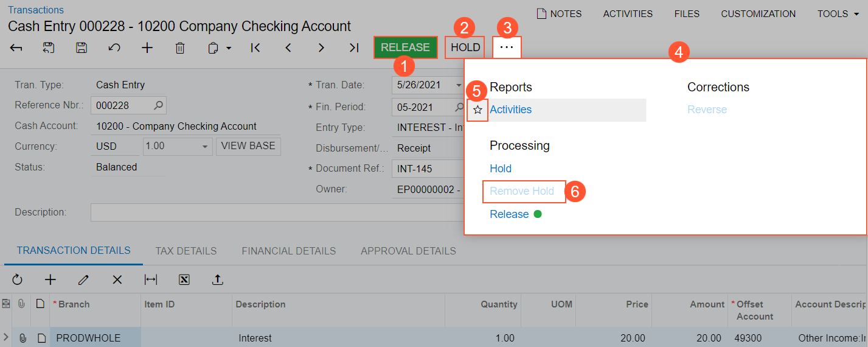
Task: Open the Financial Details tab
Action: [288, 251]
